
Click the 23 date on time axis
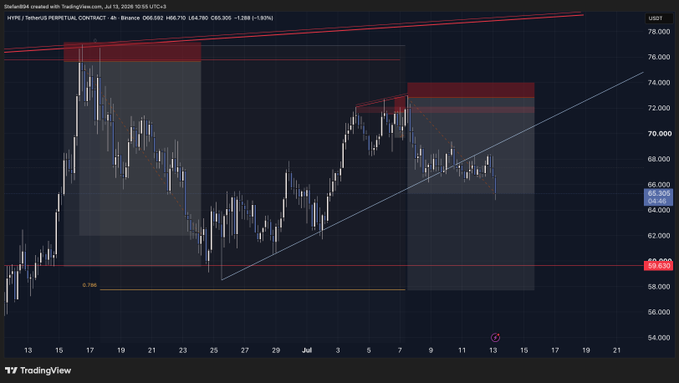coord(183,350)
